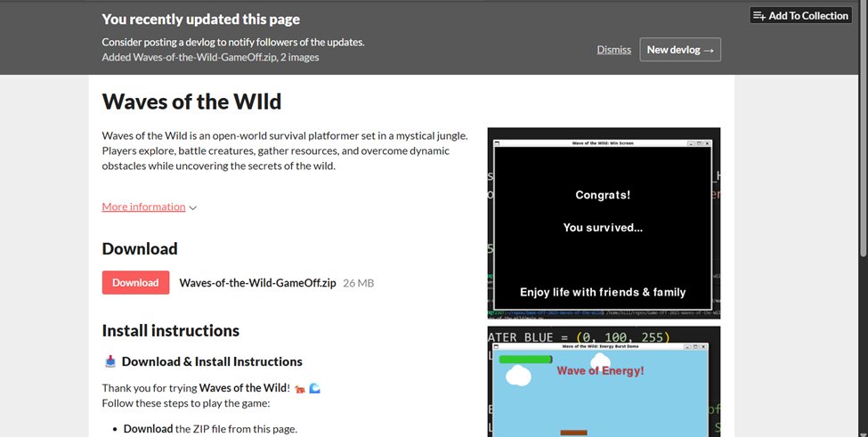Click the Install instructions heading

point(171,331)
